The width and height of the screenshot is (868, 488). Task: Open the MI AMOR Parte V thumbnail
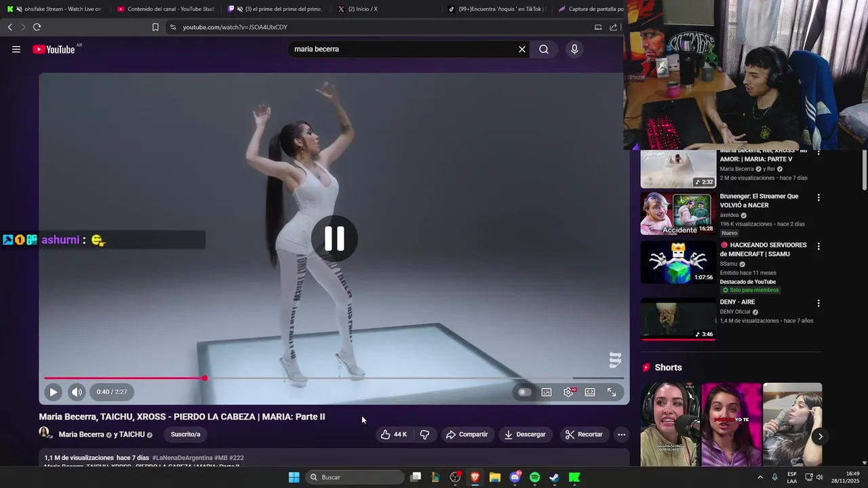(678, 168)
